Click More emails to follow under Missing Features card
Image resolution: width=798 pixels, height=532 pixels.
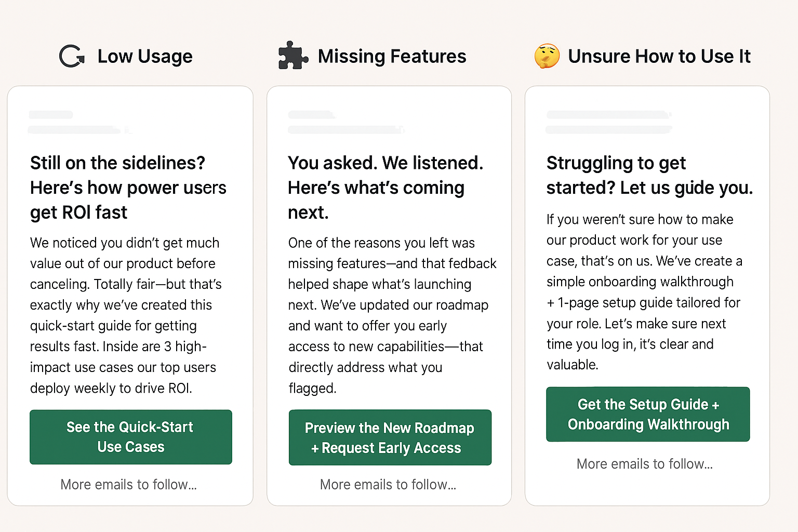(388, 485)
